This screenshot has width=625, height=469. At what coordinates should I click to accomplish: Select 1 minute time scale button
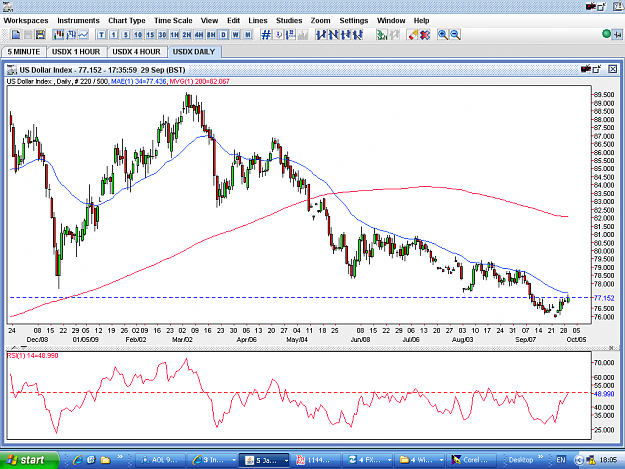[x=114, y=35]
